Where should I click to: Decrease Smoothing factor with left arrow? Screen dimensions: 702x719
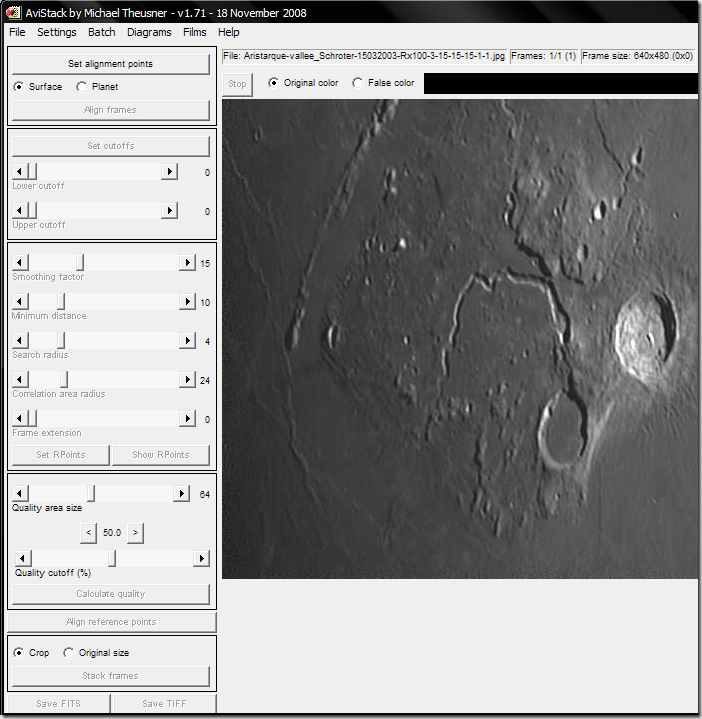tap(20, 263)
